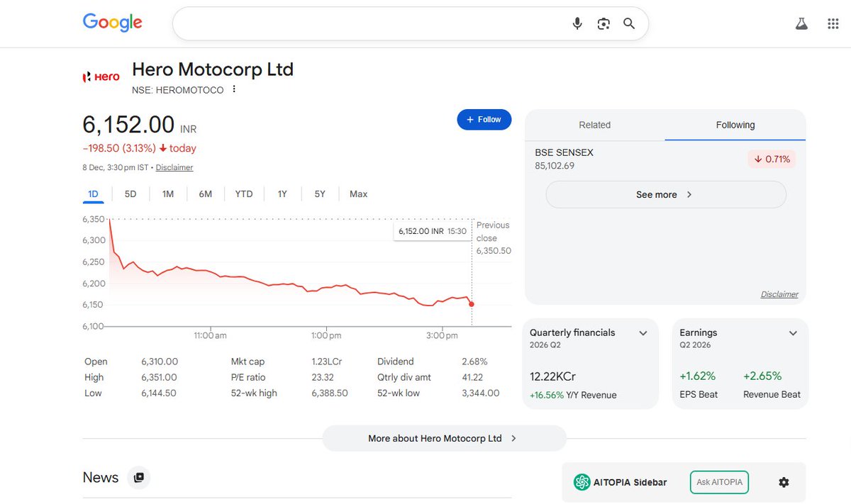The image size is (851, 504).
Task: Click the AITOPIA Sidebar logo icon
Action: (x=582, y=482)
